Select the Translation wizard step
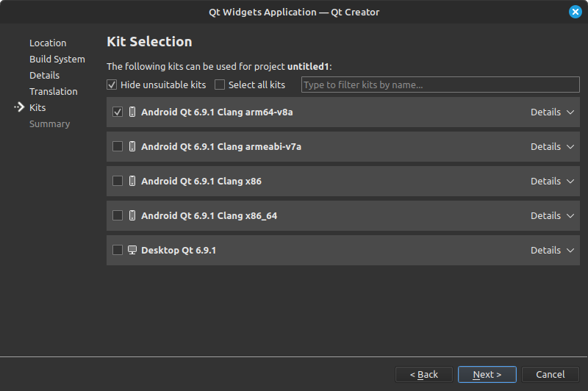This screenshot has height=391, width=588. pyautogui.click(x=53, y=91)
